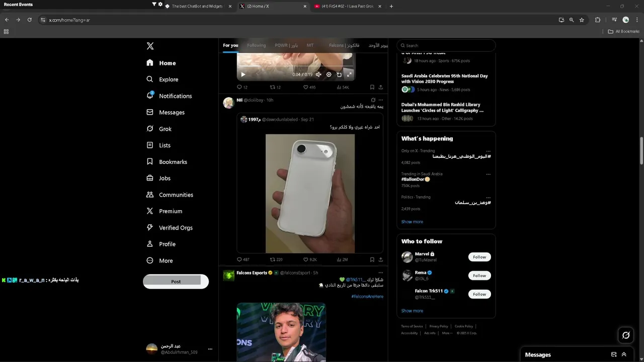Image resolution: width=644 pixels, height=362 pixels.
Task: Switch to the MT tab
Action: point(310,45)
